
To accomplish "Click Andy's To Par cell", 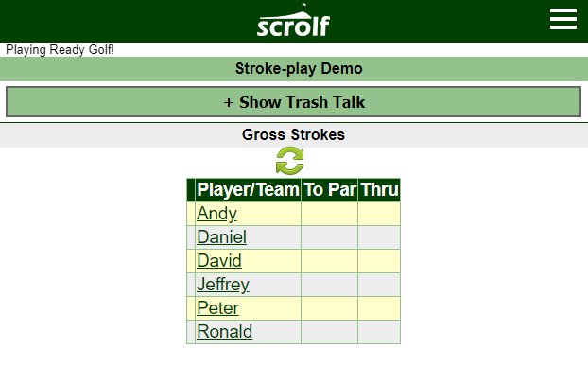I will [330, 214].
